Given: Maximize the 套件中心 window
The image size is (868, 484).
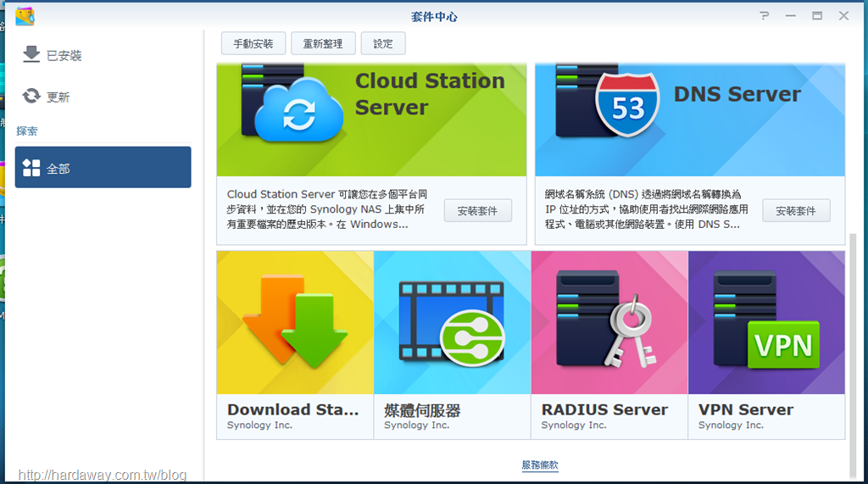Looking at the screenshot, I should [817, 16].
